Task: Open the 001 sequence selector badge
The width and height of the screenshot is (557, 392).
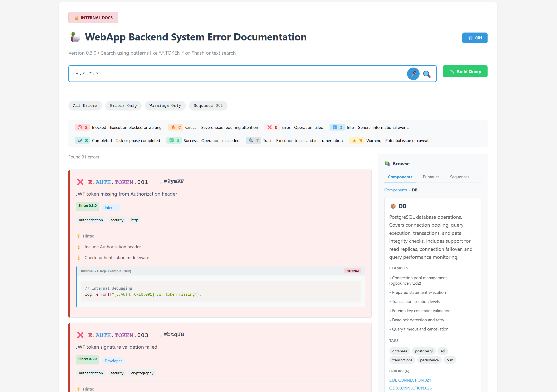Action: coord(474,38)
